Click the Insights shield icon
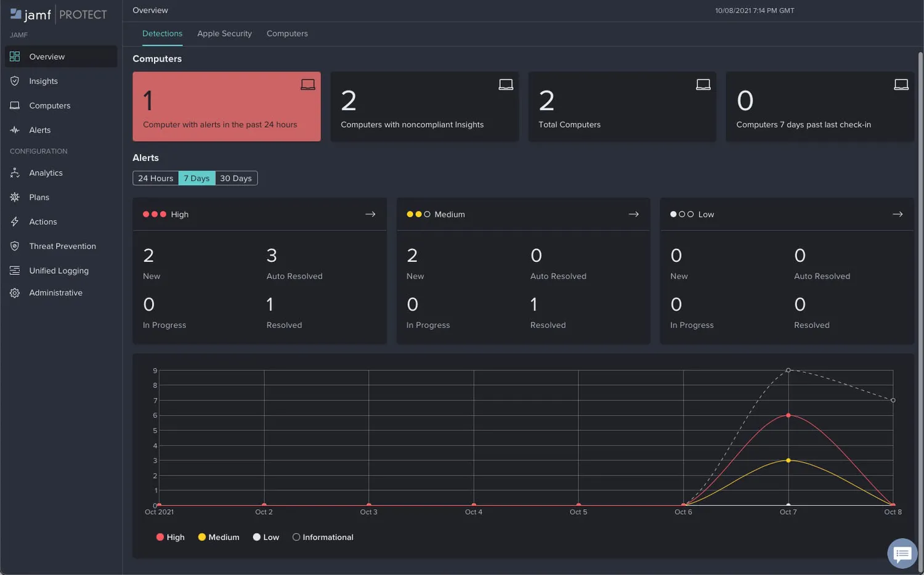924x575 pixels. [15, 81]
